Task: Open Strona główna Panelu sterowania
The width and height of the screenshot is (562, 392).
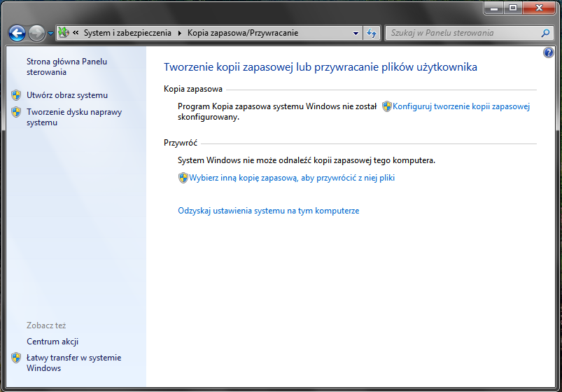Action: coord(66,66)
